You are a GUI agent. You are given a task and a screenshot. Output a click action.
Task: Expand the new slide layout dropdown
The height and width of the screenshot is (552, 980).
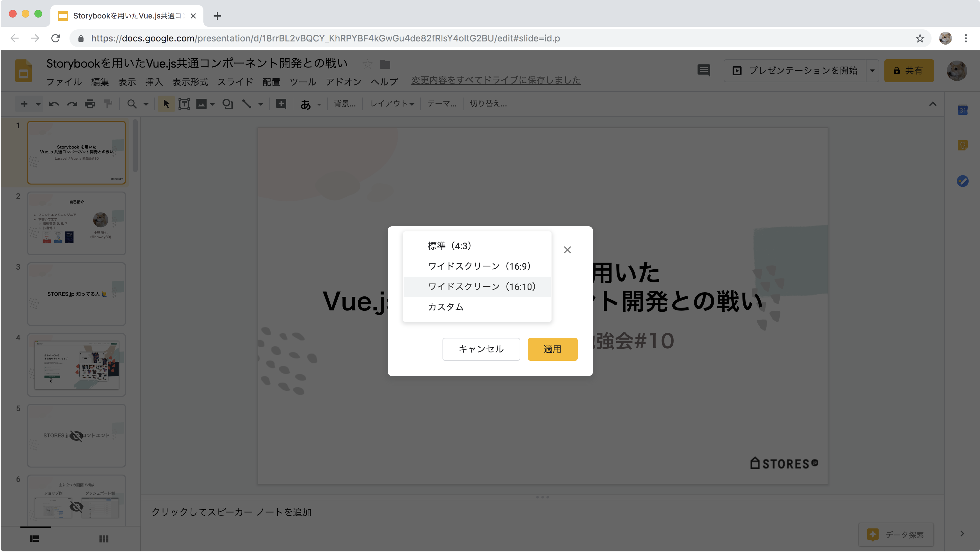click(38, 104)
